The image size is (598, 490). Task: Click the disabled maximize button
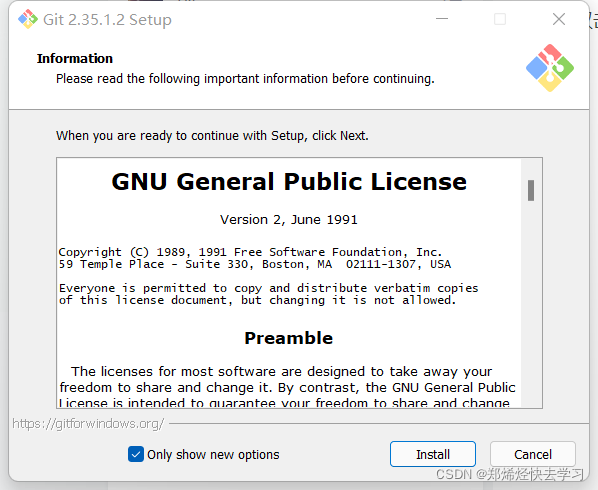pyautogui.click(x=500, y=19)
